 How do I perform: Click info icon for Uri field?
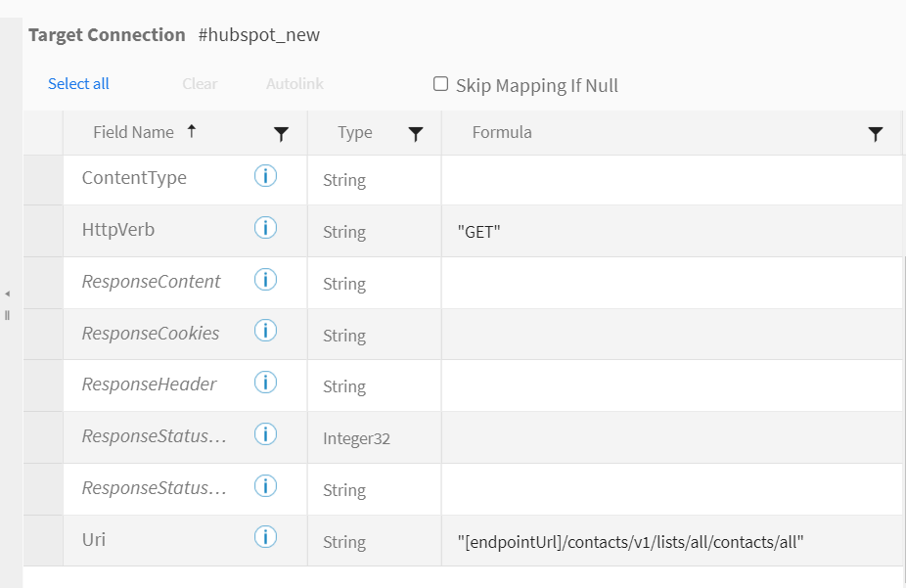click(x=265, y=537)
